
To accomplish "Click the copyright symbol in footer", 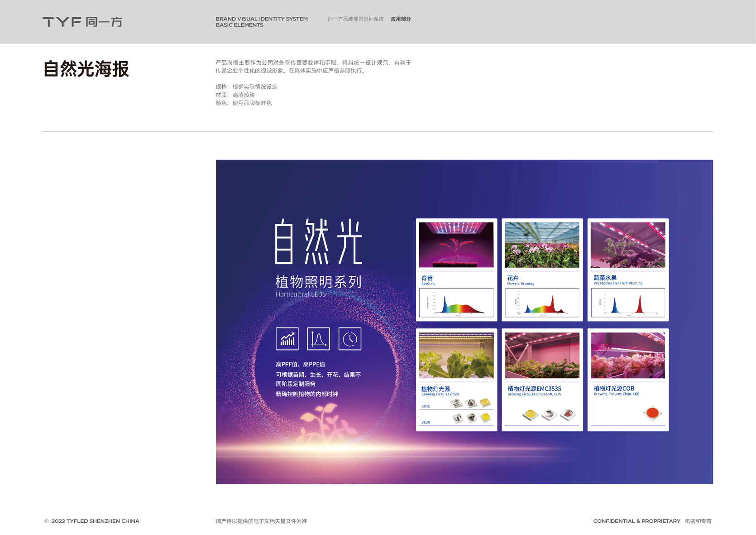I will [x=46, y=521].
